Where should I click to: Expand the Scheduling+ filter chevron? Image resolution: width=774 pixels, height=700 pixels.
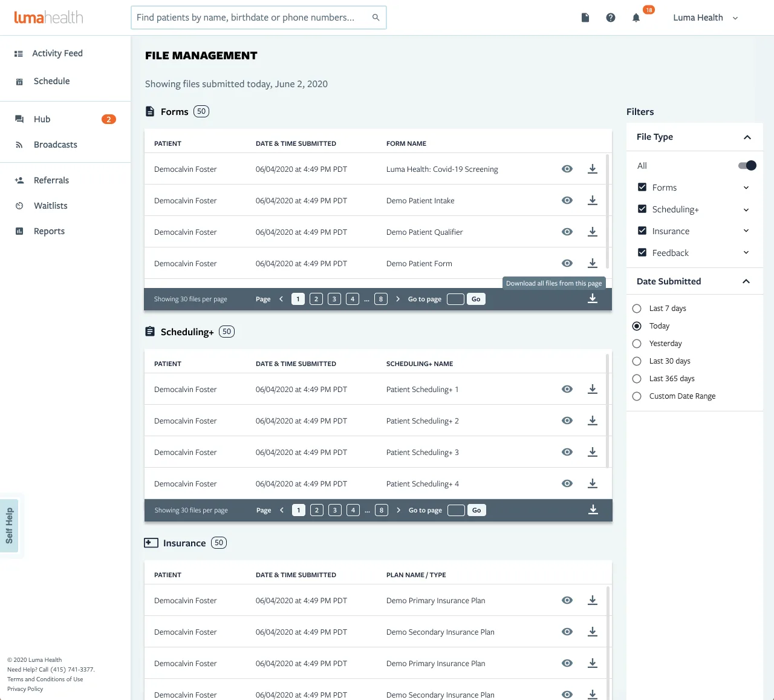pos(746,209)
